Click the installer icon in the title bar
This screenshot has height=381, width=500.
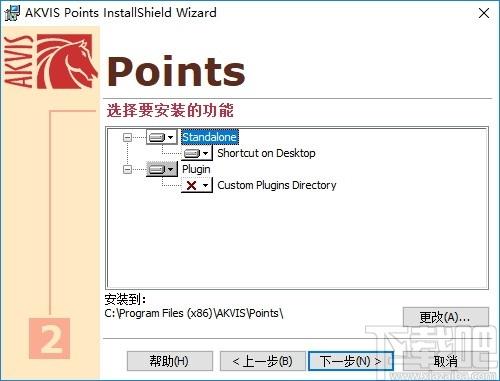click(x=12, y=13)
